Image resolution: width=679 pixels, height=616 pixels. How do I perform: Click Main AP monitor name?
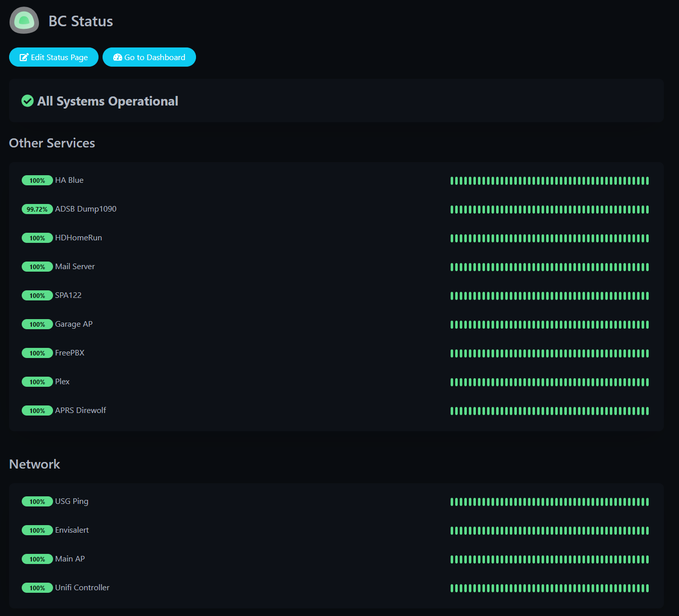(x=70, y=559)
